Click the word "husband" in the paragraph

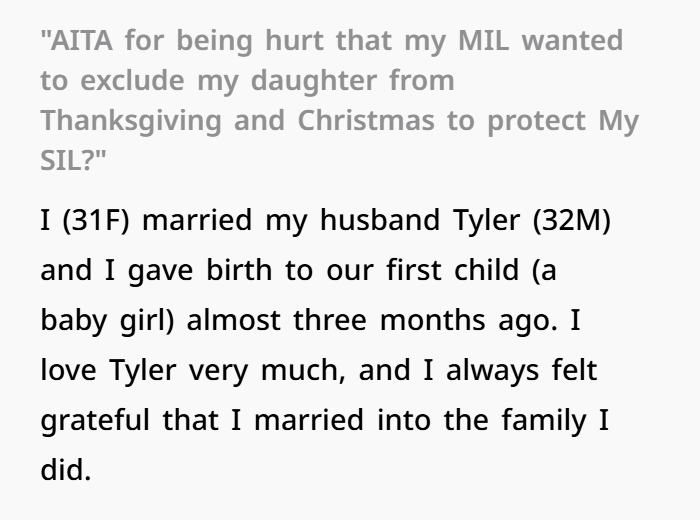(380, 220)
